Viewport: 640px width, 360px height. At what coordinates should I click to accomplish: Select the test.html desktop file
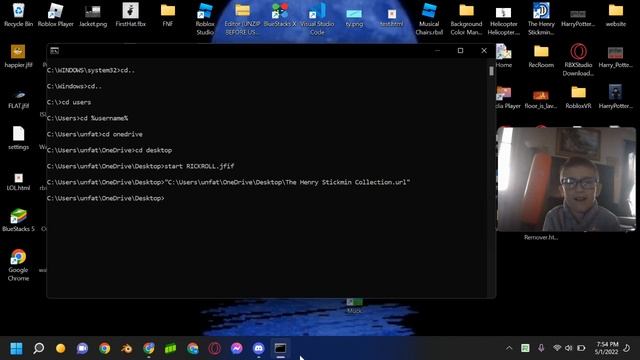tap(391, 17)
